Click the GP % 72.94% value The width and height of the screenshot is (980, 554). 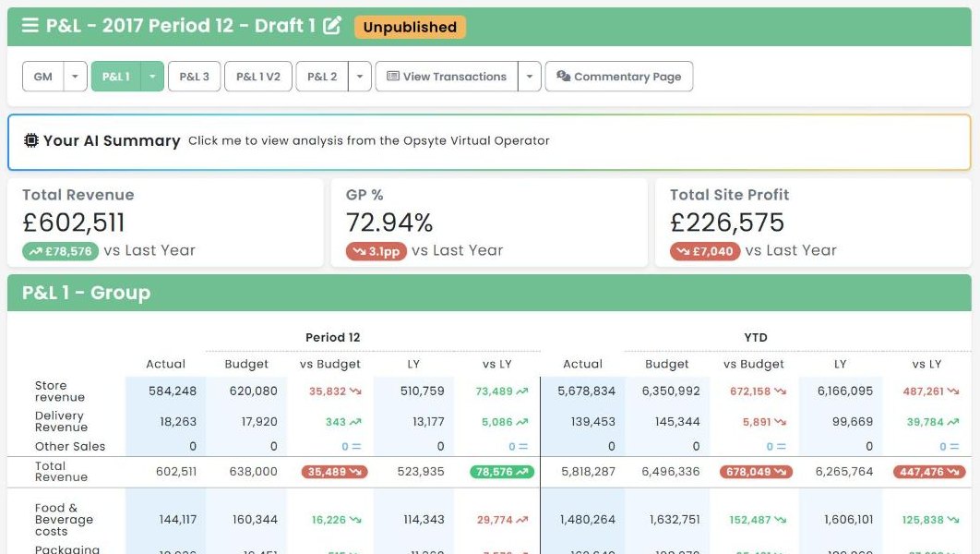(389, 223)
